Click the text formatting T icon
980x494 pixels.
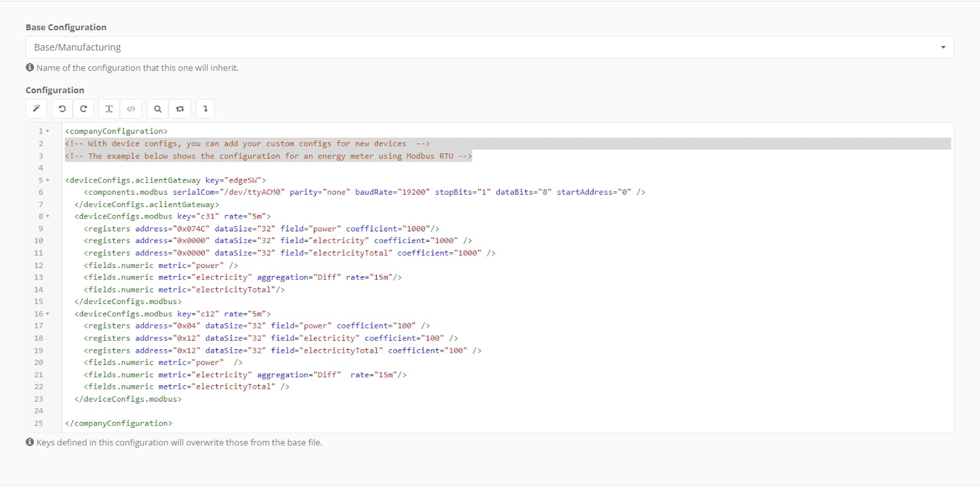point(109,109)
